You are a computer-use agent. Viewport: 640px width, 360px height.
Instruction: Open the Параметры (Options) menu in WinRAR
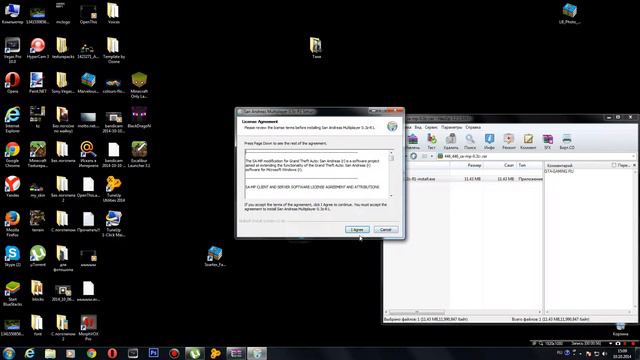[x=451, y=127]
